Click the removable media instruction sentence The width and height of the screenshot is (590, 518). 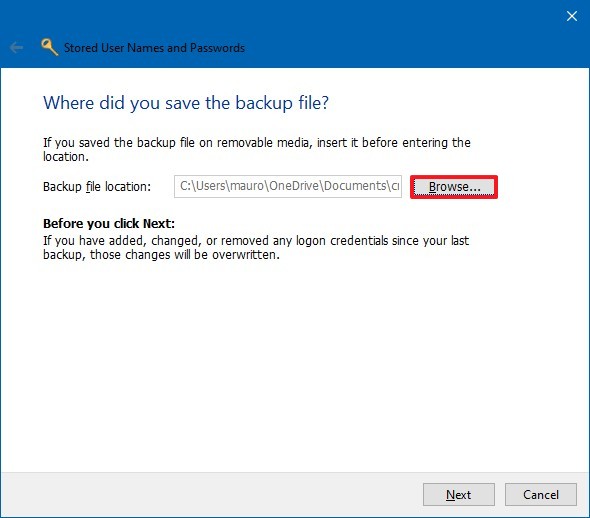pyautogui.click(x=257, y=149)
